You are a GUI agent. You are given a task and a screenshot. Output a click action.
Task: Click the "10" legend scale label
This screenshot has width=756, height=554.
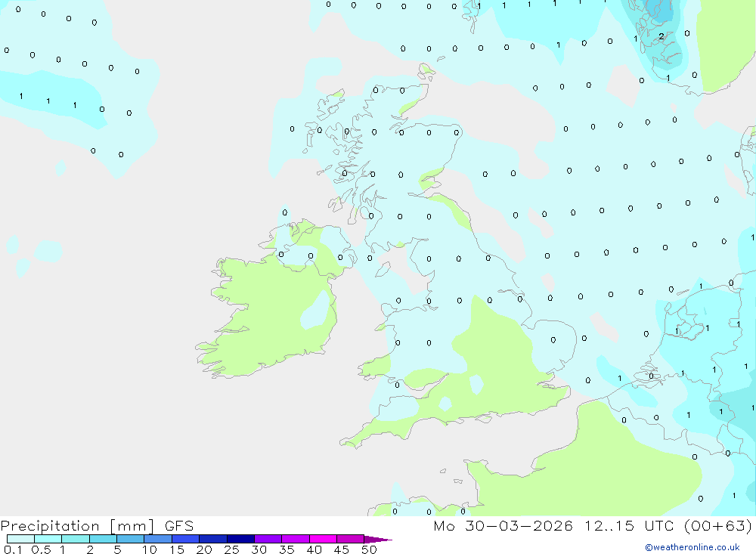coord(150,549)
